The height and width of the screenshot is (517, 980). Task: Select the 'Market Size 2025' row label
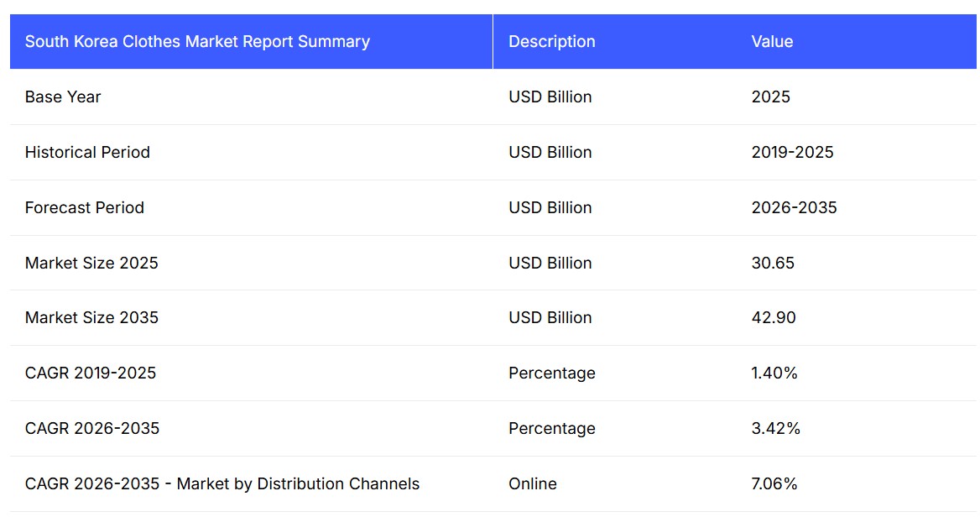(x=91, y=263)
